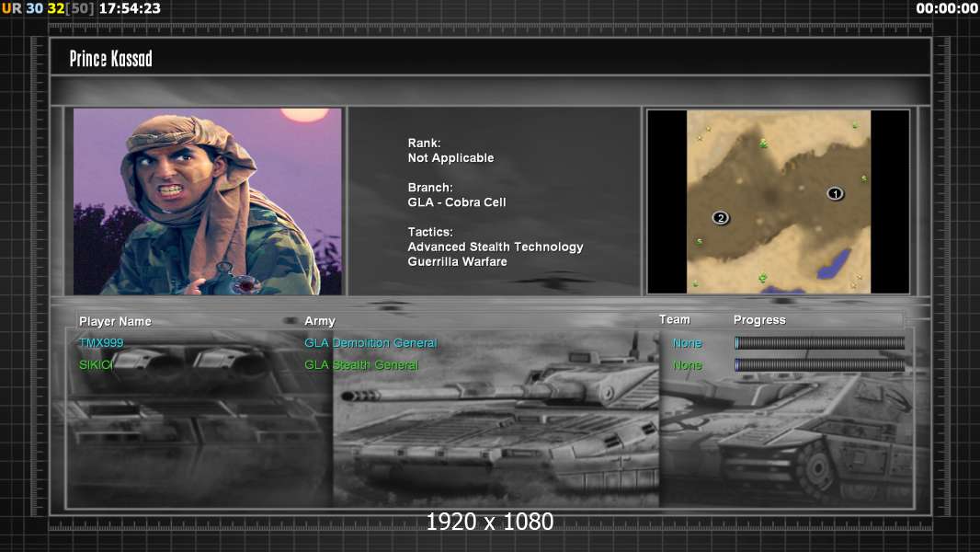
Task: Click the 17:54:23 clock overlay
Action: (x=130, y=8)
